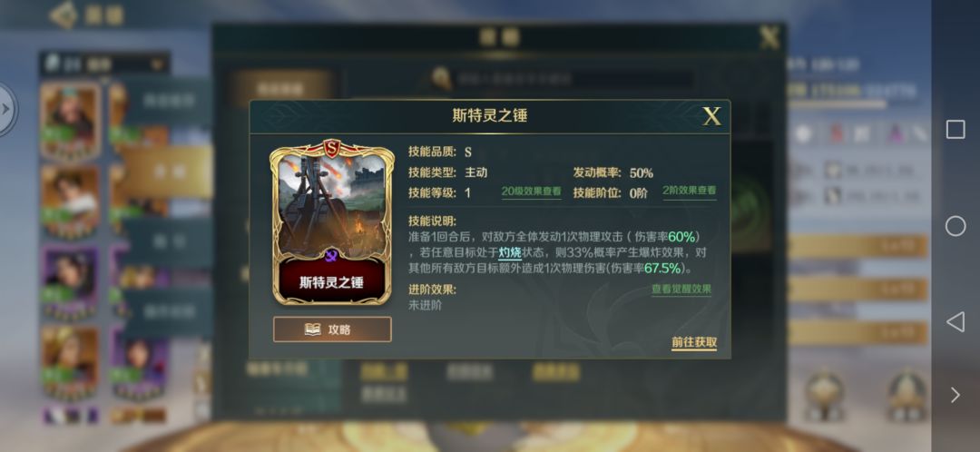
Task: Open the 查看觉醒效果 link
Action: tap(681, 290)
